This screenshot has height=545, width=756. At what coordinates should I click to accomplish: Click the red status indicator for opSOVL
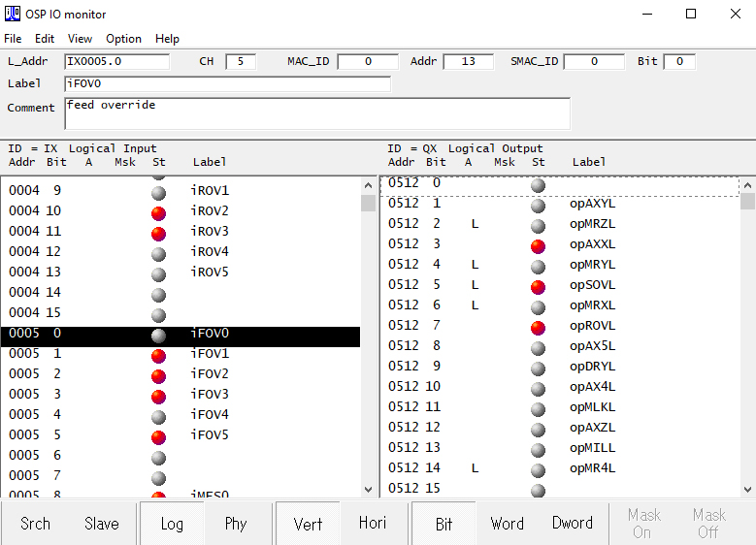click(x=538, y=286)
